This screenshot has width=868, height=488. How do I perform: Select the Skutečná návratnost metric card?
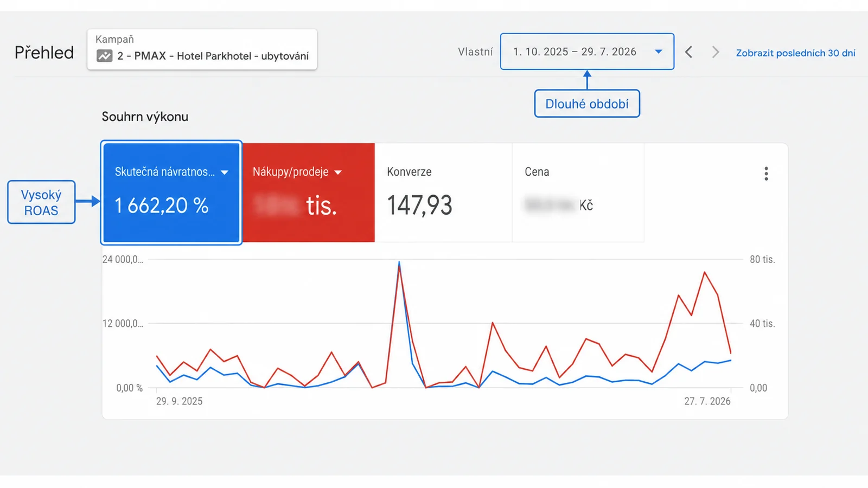(171, 192)
